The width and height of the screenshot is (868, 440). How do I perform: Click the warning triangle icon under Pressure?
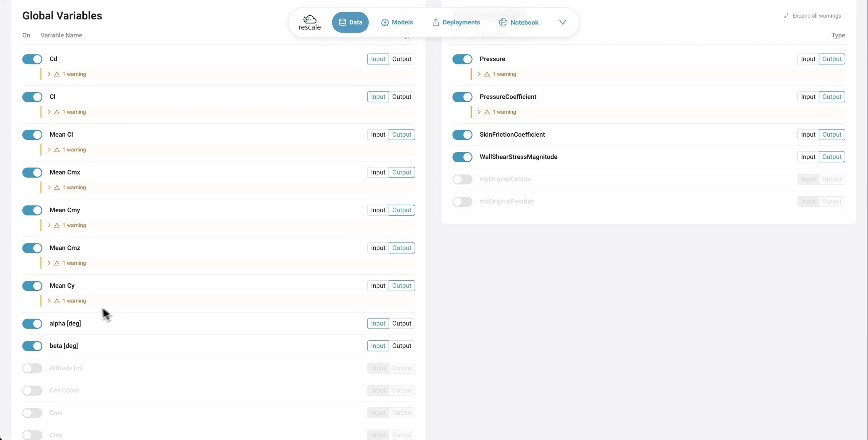click(487, 74)
